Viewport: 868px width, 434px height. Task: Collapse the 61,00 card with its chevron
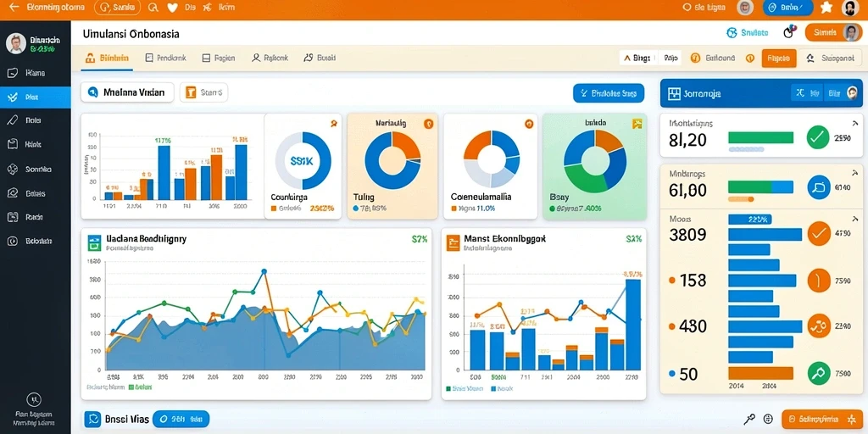coord(854,173)
